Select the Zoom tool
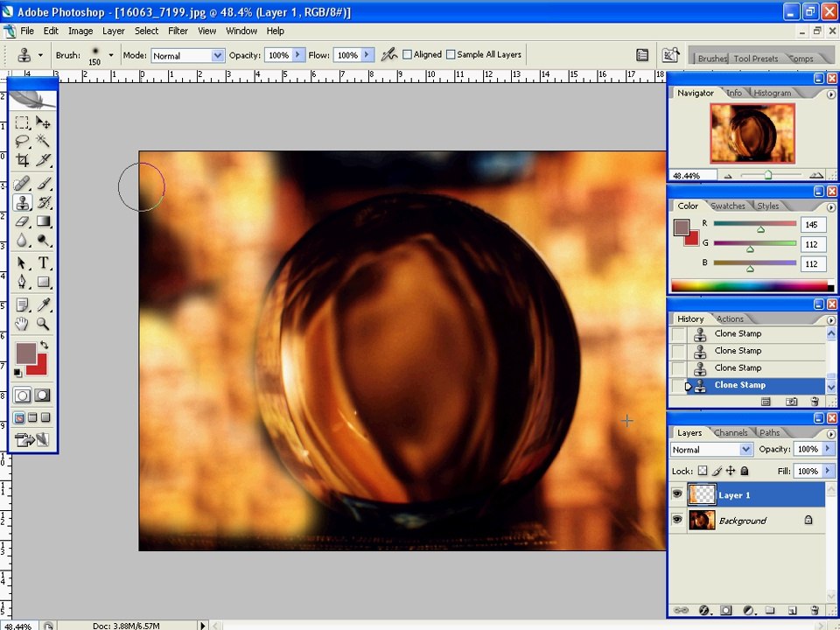This screenshot has height=630, width=840. [44, 324]
